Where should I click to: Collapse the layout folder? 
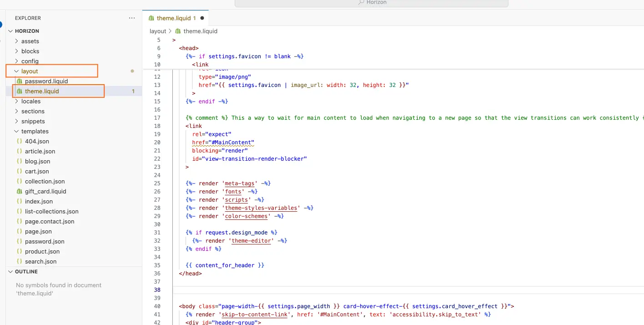point(30,71)
